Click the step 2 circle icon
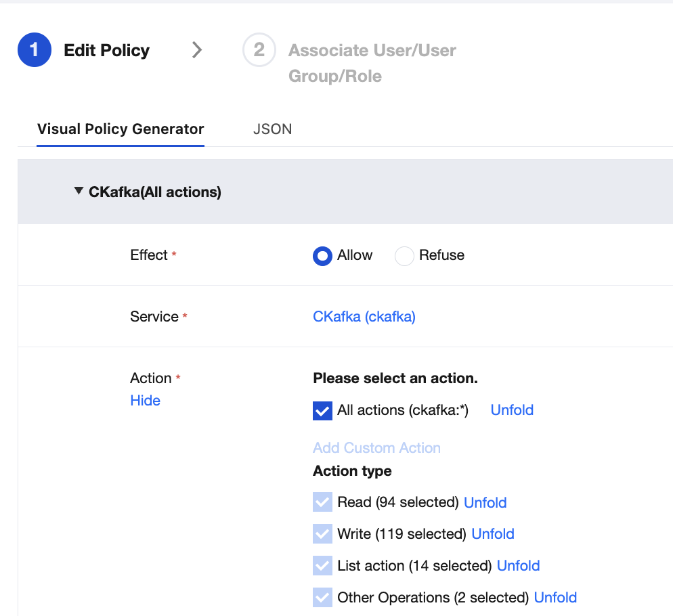The height and width of the screenshot is (616, 673). coord(259,51)
